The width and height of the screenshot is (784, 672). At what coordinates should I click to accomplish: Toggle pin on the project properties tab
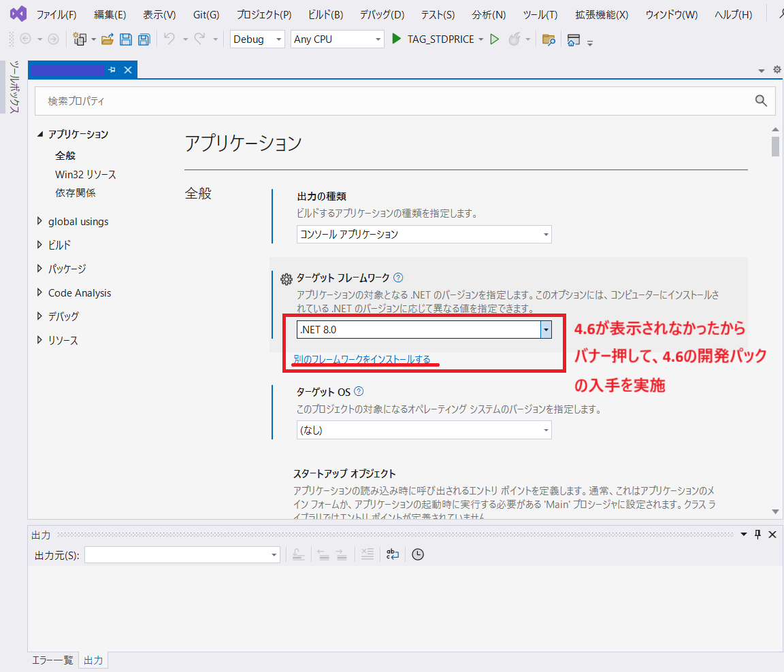pos(112,70)
